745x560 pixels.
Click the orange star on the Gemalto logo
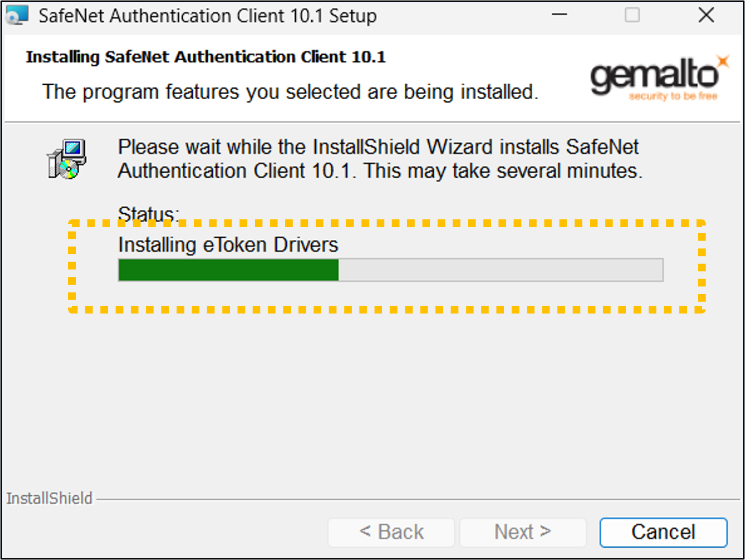coord(723,61)
